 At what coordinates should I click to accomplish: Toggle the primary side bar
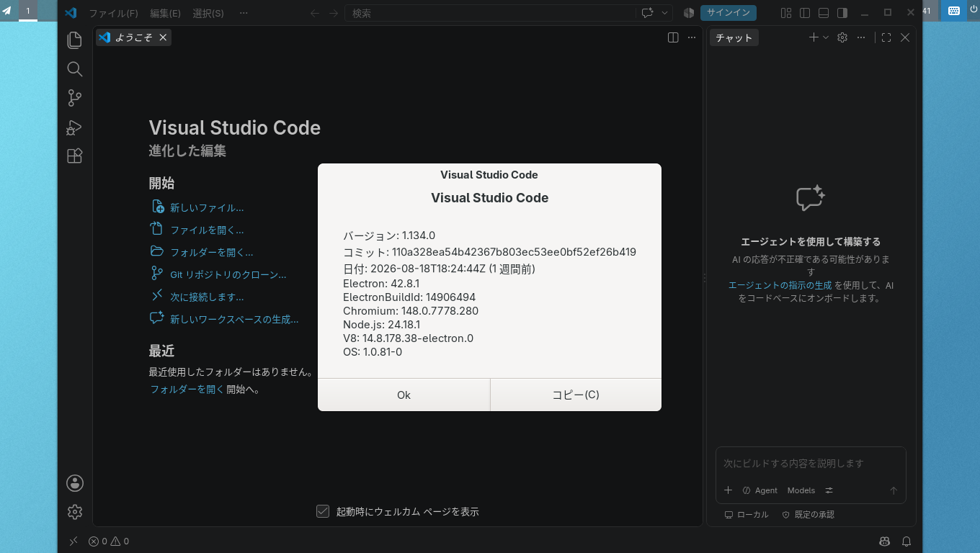coord(805,13)
